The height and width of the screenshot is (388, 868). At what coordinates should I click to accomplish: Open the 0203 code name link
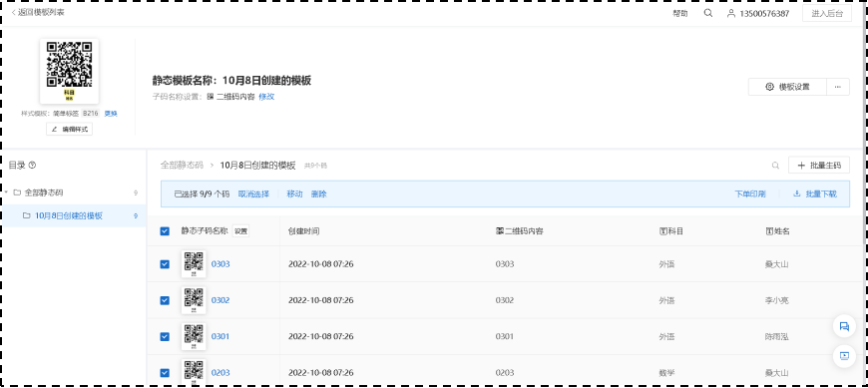pos(220,372)
